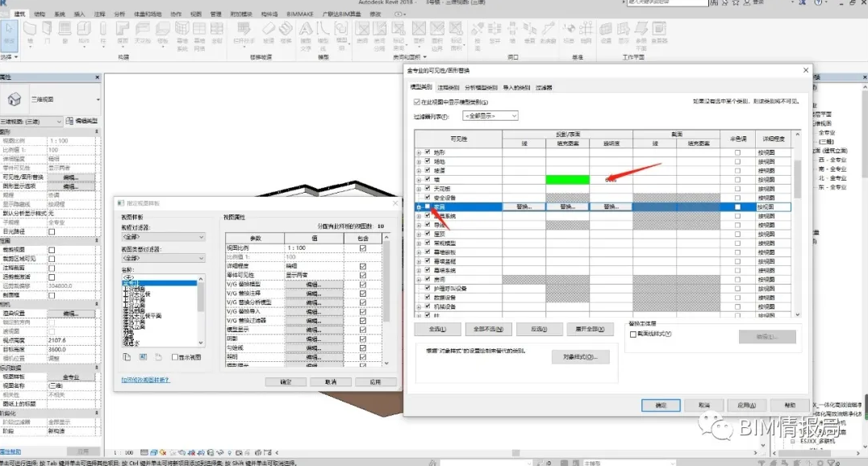Select the Stair (楼梯) ribbon tool

tap(286, 32)
